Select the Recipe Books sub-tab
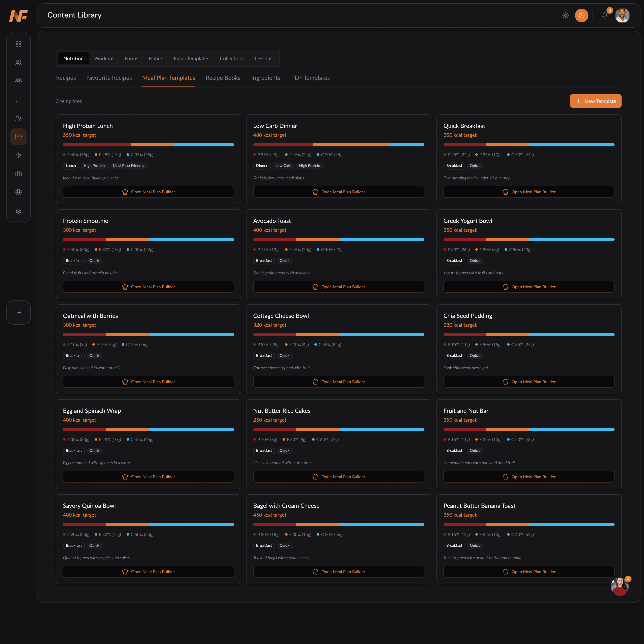Screen dimensions: 644x644 (223, 78)
